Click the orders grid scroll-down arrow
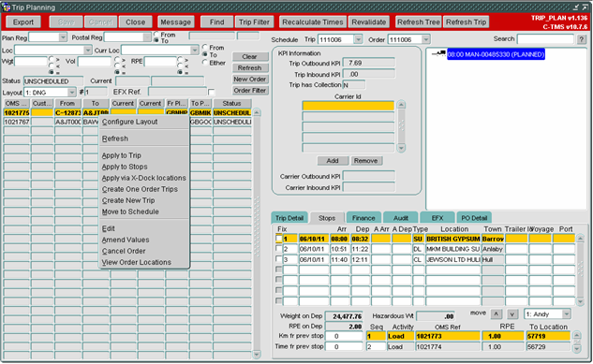Image resolution: width=593 pixels, height=364 pixels. (x=257, y=355)
